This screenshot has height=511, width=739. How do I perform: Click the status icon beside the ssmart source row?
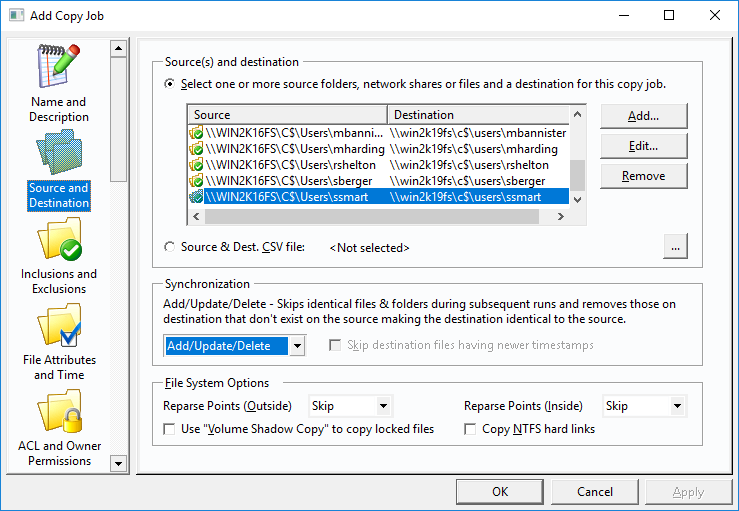tap(196, 197)
